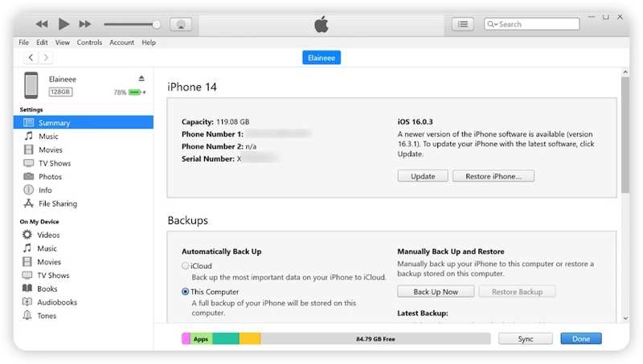
Task: Open the AirPlay output button
Action: pyautogui.click(x=181, y=24)
